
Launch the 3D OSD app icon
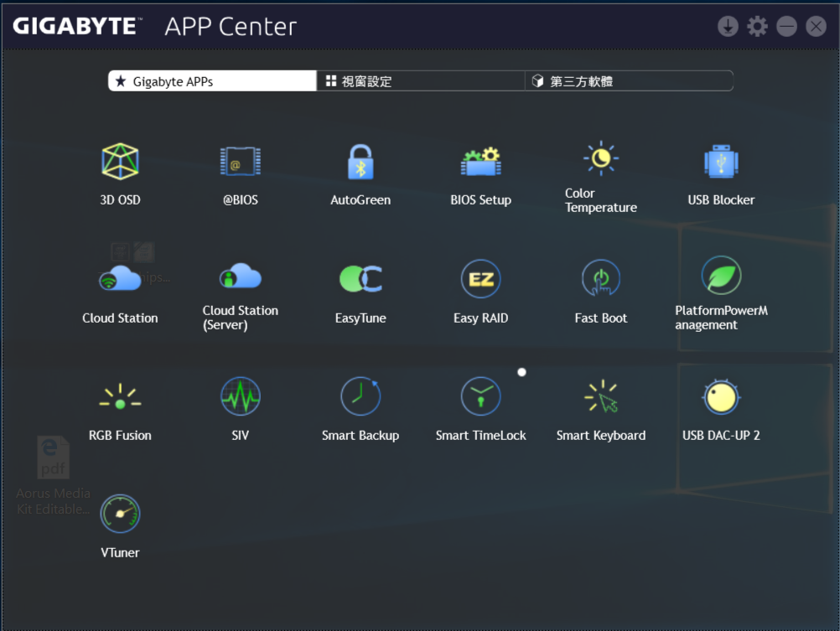click(x=120, y=161)
